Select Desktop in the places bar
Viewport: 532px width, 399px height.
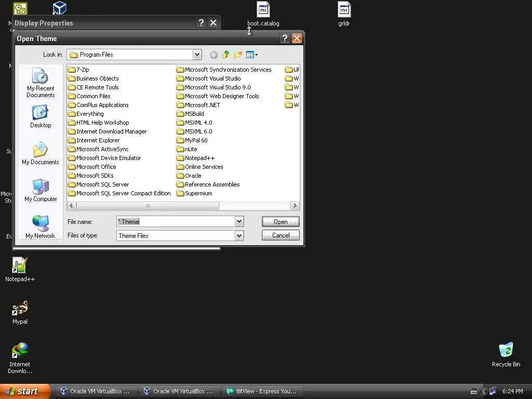point(41,116)
